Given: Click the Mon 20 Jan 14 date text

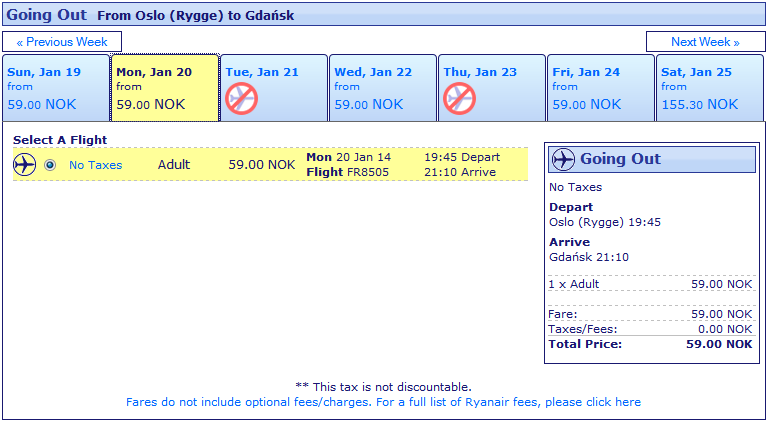Looking at the screenshot, I should (x=348, y=157).
